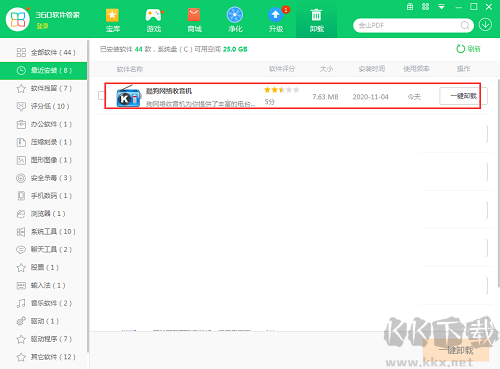Viewport: 500px width, 369px height.
Task: Select 驱动程序 (7) category
Action: coord(44,339)
